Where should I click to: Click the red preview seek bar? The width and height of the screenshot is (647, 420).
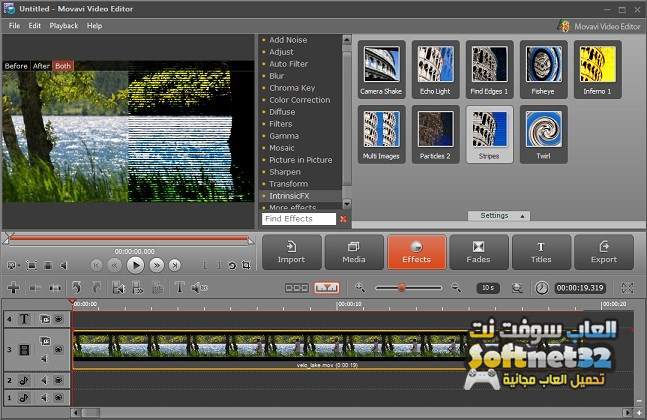(x=129, y=238)
